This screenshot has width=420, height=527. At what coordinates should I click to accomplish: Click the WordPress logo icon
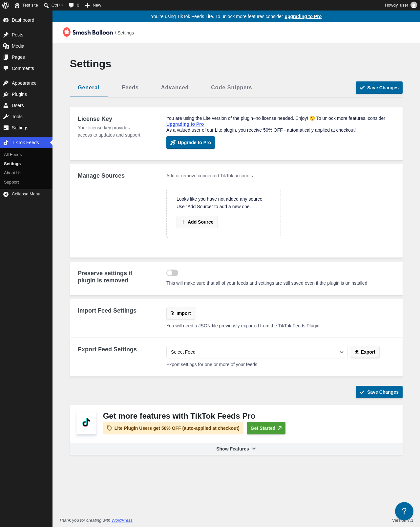click(x=6, y=5)
